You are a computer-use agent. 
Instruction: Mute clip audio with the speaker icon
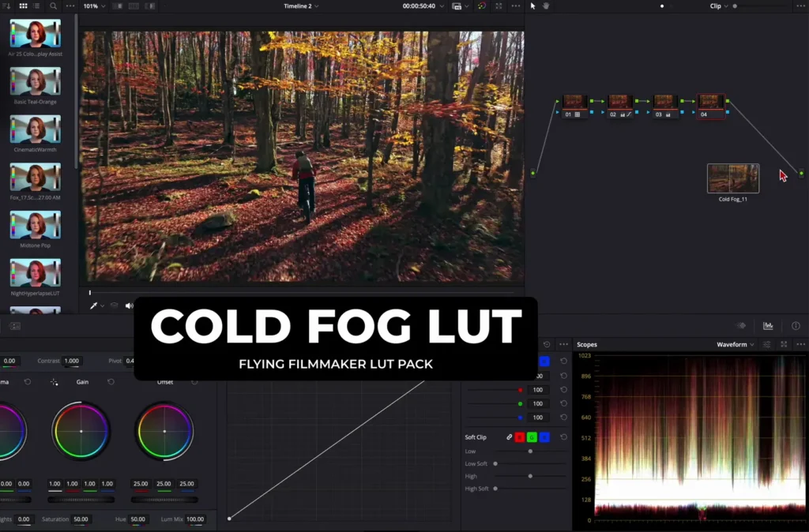click(128, 306)
